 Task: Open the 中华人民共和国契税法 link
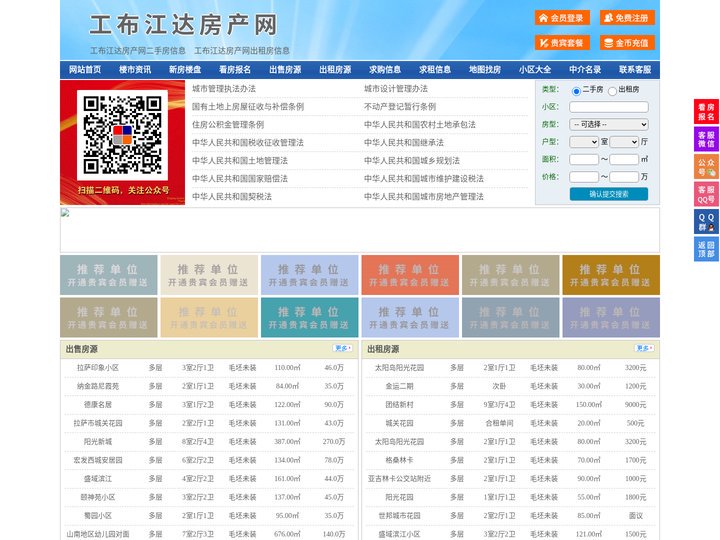coord(232,197)
